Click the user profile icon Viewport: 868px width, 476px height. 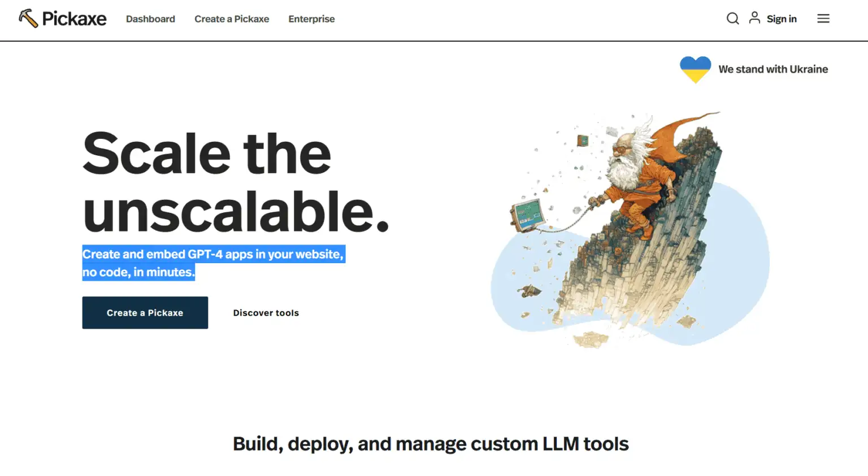point(754,18)
